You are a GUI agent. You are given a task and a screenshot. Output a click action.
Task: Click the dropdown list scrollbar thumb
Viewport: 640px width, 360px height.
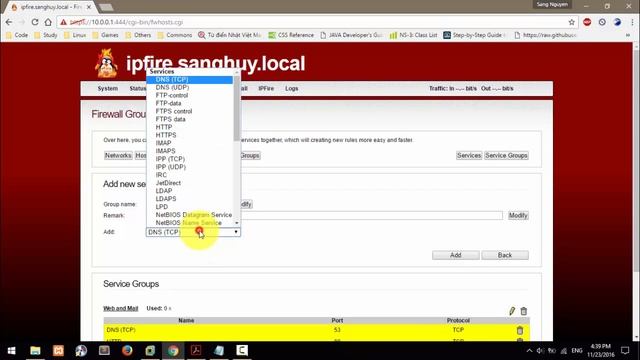pyautogui.click(x=236, y=108)
